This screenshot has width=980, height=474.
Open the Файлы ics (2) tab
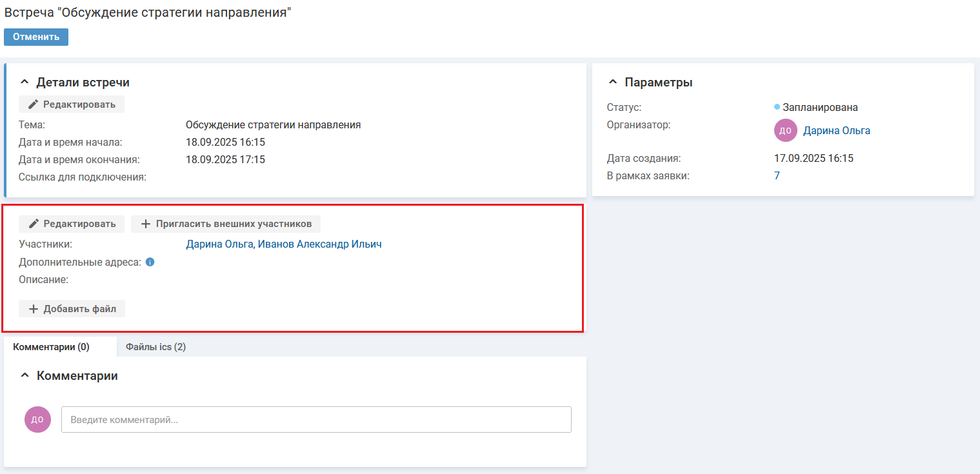(155, 347)
